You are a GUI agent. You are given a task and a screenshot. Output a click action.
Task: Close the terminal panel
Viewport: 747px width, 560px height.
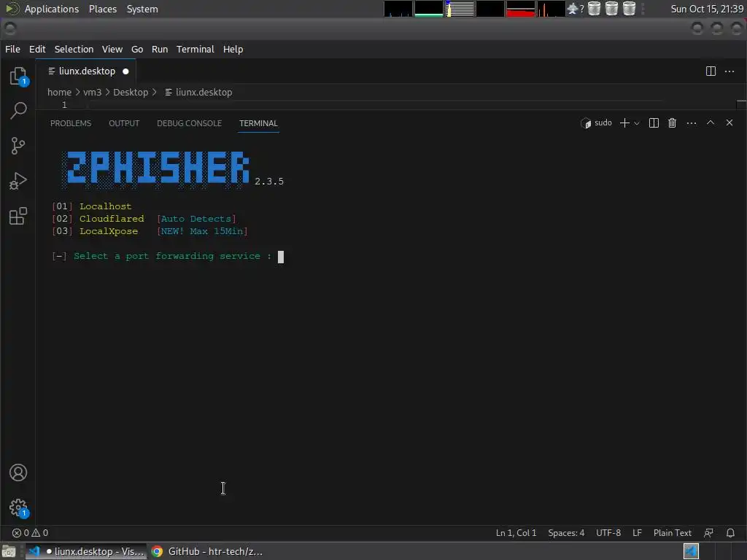tap(729, 122)
